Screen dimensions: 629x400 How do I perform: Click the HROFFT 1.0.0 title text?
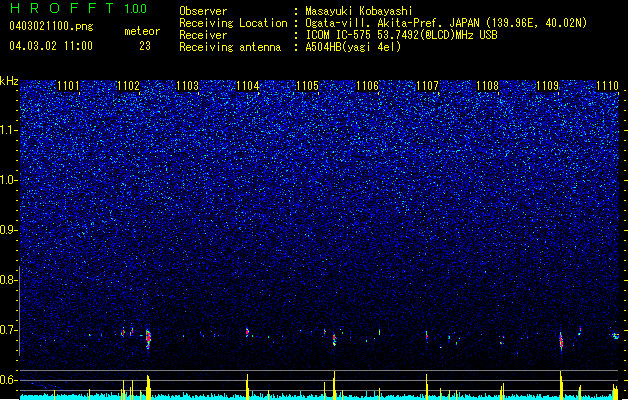pyautogui.click(x=78, y=8)
